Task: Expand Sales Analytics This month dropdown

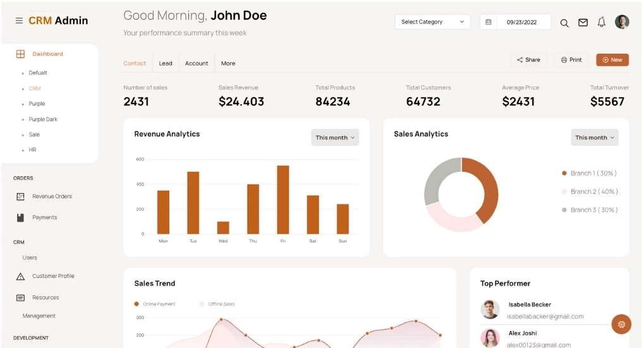Action: tap(594, 138)
